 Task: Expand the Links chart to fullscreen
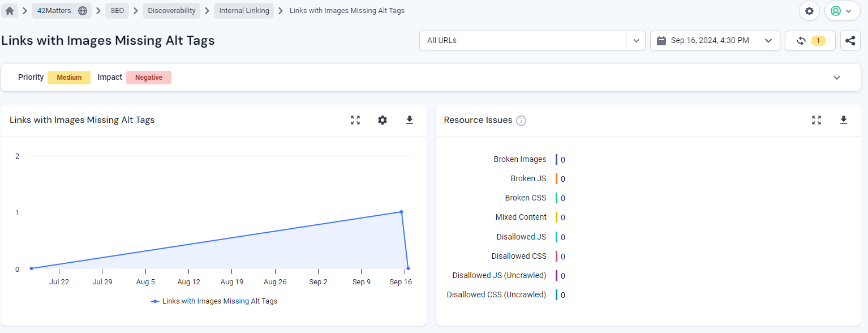coord(355,120)
